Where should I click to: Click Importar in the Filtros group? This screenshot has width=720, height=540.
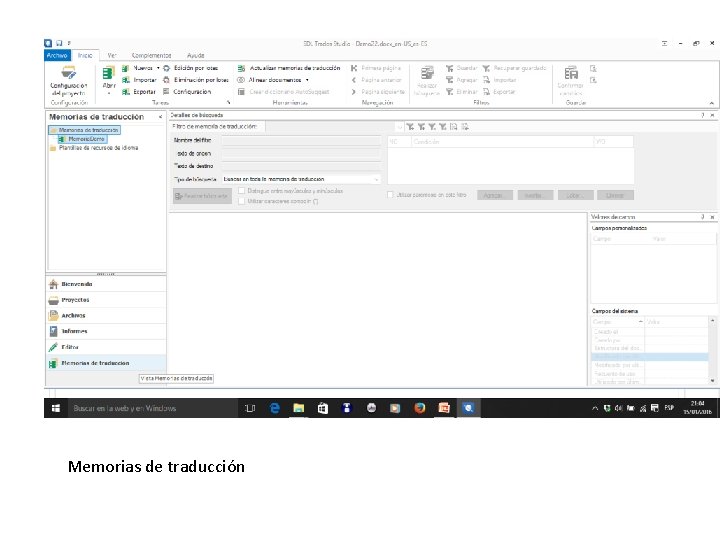(x=500, y=80)
